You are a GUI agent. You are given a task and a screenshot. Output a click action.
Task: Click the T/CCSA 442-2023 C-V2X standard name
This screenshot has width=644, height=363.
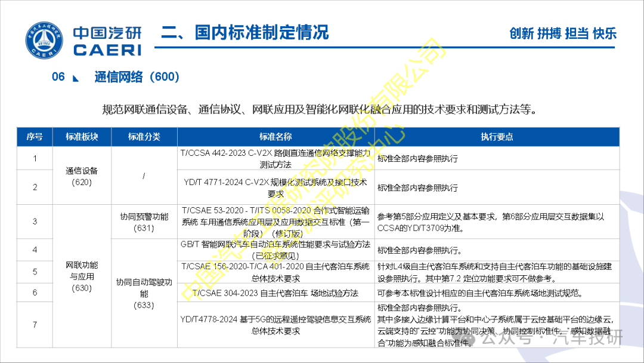click(275, 159)
